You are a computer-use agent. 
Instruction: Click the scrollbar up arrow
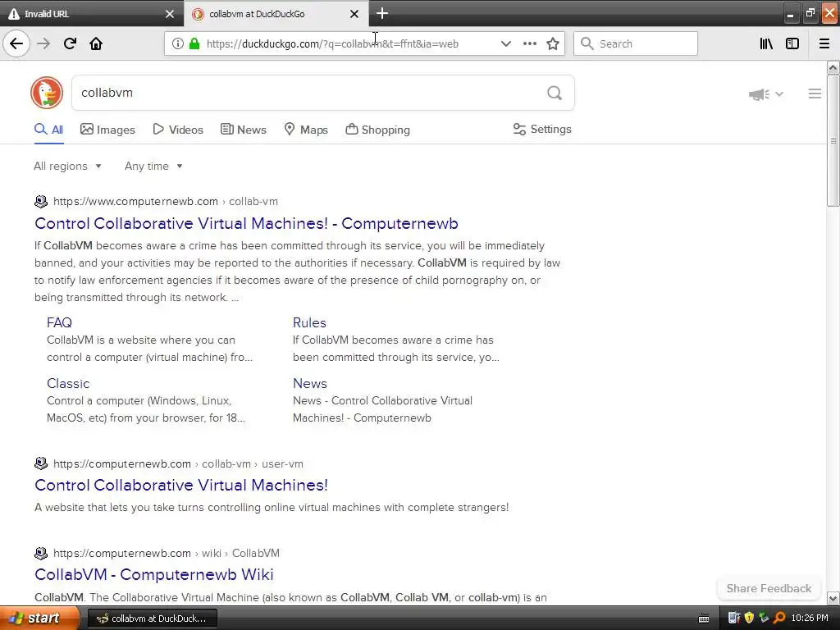click(833, 67)
